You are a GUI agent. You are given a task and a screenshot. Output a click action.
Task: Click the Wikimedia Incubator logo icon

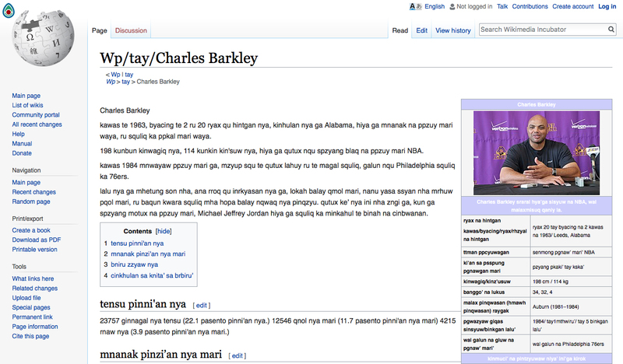tap(9, 11)
